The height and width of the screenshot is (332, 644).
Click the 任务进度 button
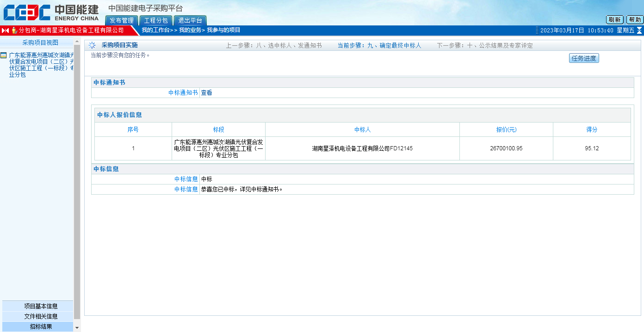[x=584, y=58]
